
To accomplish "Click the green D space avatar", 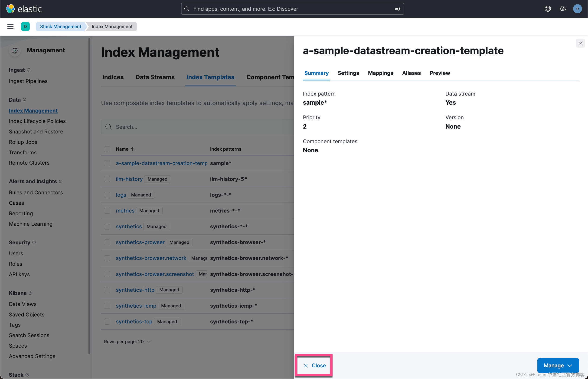I will pyautogui.click(x=25, y=27).
